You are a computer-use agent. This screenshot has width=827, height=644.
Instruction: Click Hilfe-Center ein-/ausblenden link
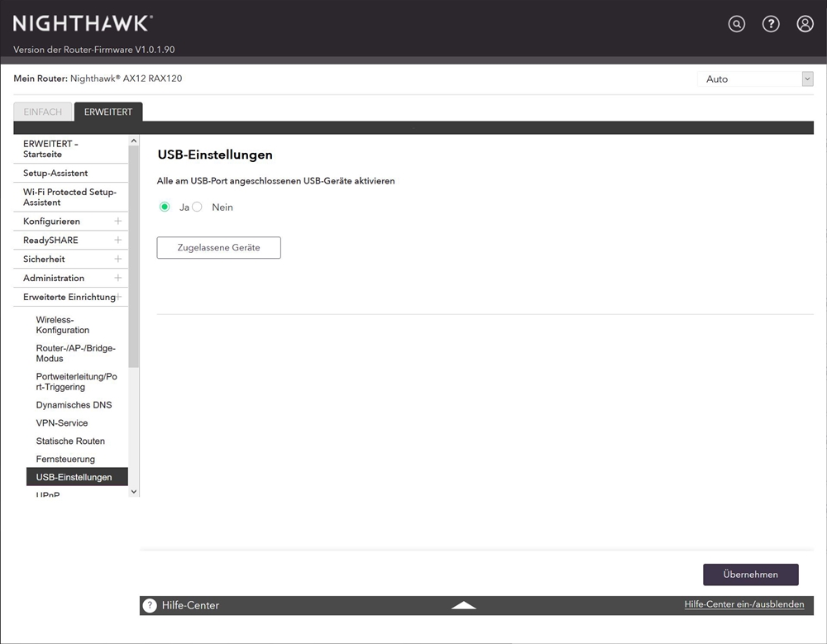coord(743,604)
